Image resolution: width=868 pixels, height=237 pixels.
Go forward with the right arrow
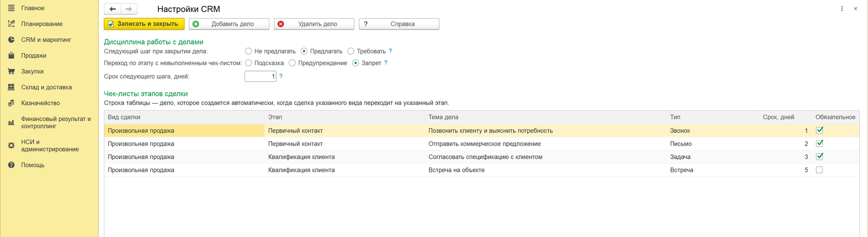pyautogui.click(x=129, y=9)
